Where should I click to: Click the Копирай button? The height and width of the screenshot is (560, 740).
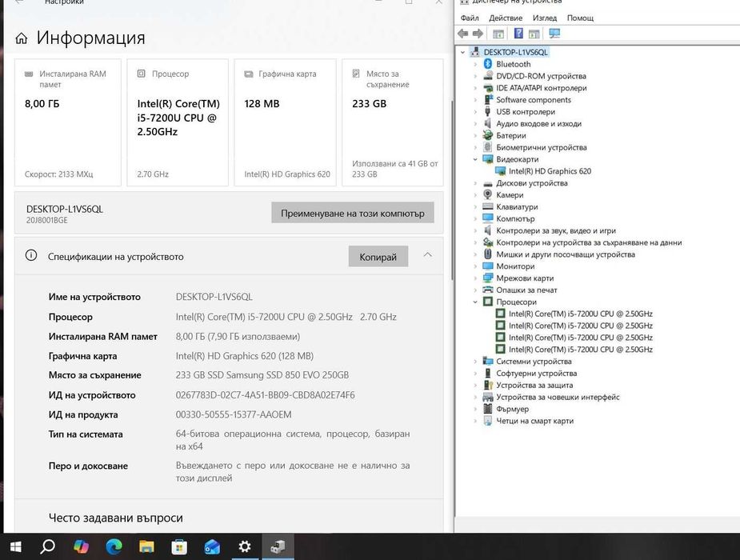[378, 257]
